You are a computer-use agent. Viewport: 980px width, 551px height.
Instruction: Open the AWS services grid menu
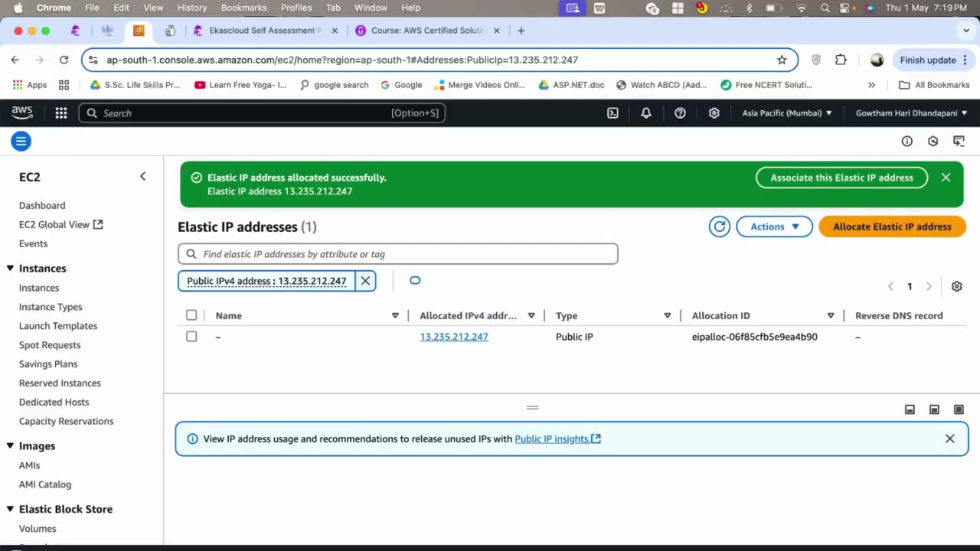coord(61,113)
